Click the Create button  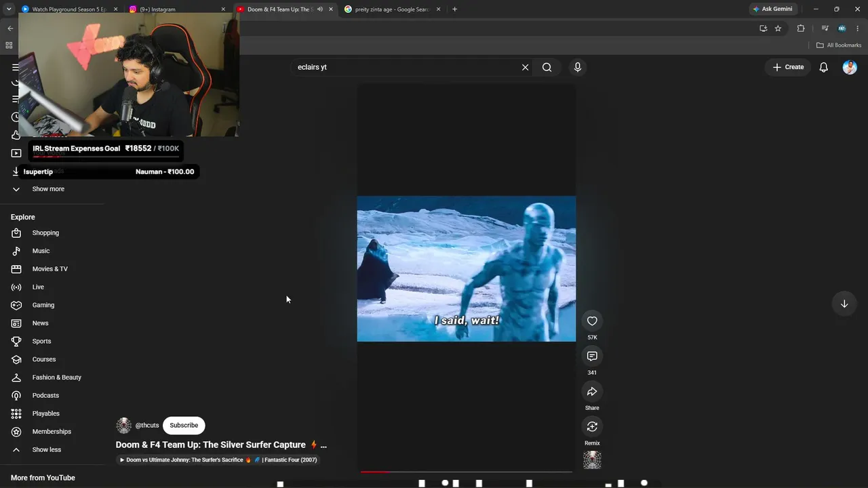(x=788, y=67)
